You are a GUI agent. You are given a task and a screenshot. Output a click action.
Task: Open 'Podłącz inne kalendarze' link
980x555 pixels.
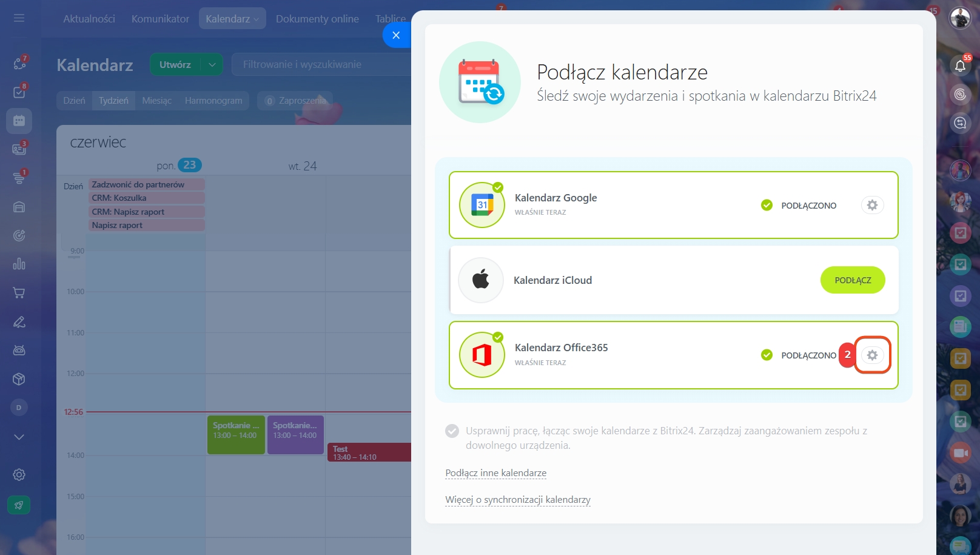tap(496, 473)
